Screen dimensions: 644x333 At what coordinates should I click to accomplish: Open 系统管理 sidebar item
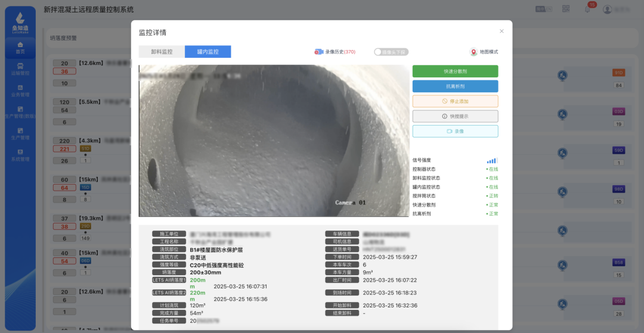click(x=20, y=155)
